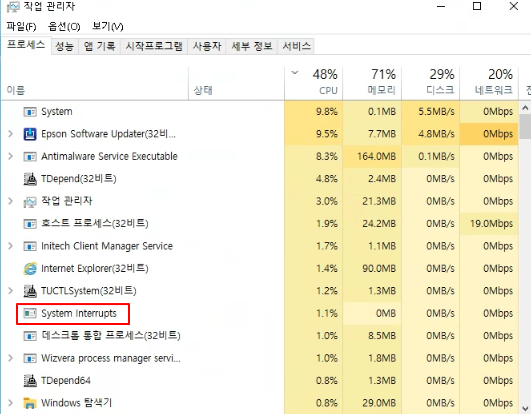Click the 8.3% CPU value
Screen dimensions: 531x414
[327, 156]
